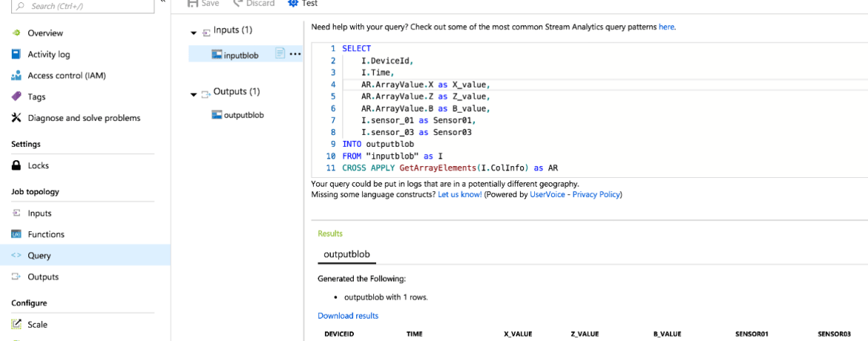Click the Query angle-brackets icon
This screenshot has height=341, width=868.
(x=16, y=256)
